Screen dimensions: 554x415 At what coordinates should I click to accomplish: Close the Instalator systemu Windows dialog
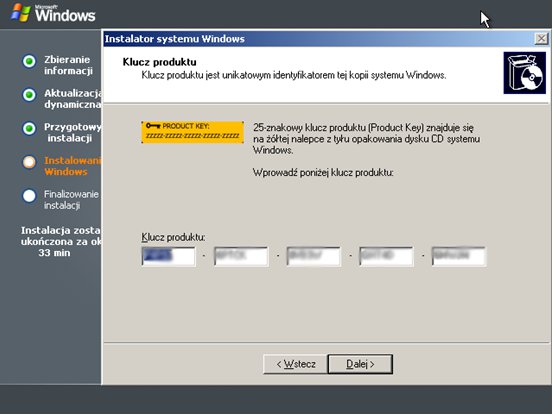(x=541, y=38)
